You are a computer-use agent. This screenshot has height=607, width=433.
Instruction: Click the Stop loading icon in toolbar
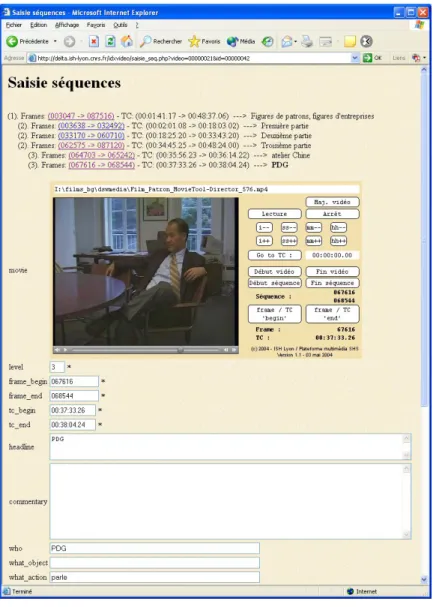(94, 41)
